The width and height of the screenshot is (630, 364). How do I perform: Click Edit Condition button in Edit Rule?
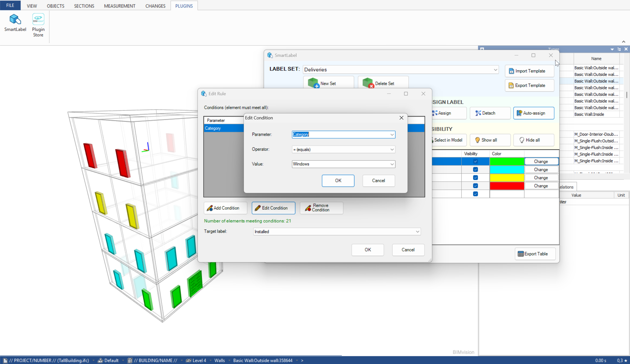click(x=273, y=208)
